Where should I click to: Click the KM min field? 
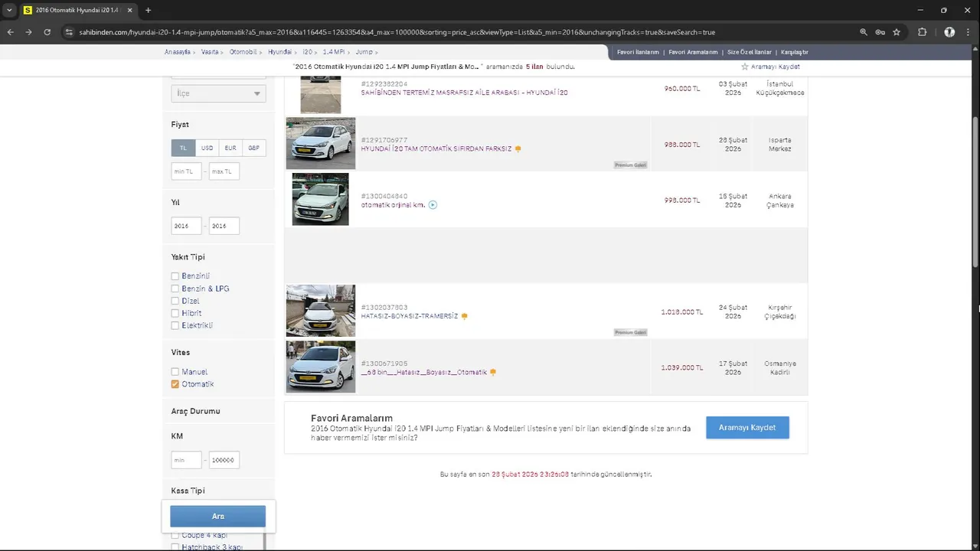click(186, 460)
